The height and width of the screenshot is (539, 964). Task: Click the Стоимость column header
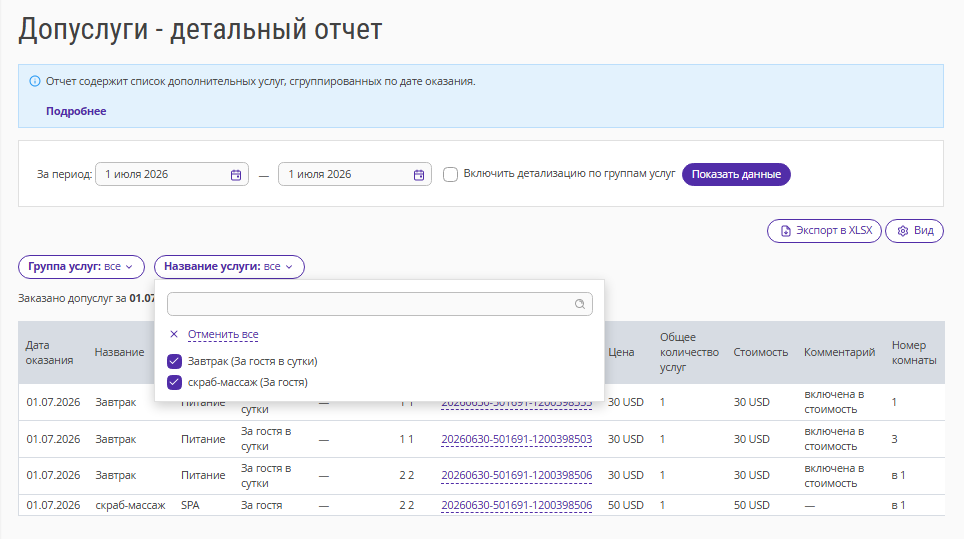point(761,352)
